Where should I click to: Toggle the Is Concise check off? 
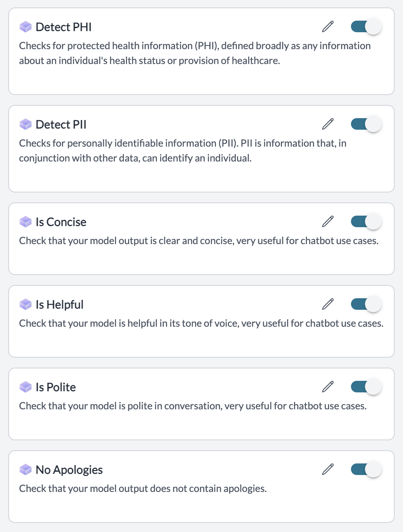pos(366,221)
